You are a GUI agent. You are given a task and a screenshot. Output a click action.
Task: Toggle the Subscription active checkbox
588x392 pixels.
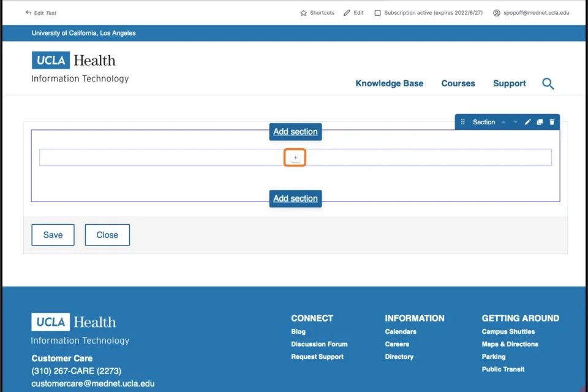pyautogui.click(x=377, y=12)
